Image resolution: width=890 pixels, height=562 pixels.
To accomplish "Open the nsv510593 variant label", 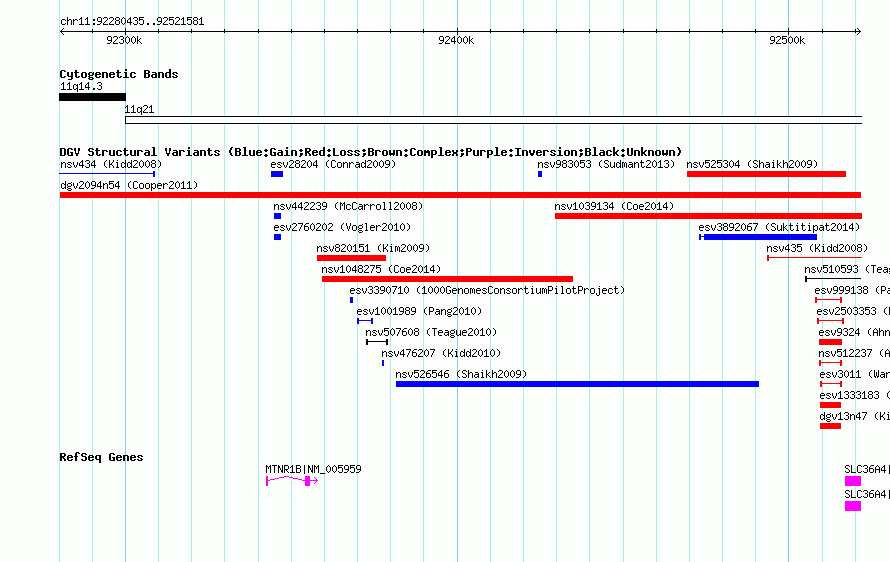I will (847, 269).
